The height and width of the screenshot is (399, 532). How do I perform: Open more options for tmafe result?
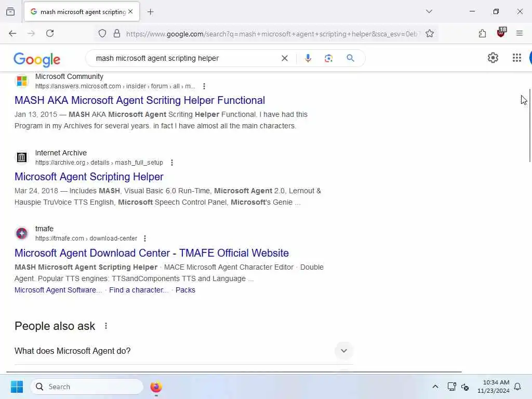pyautogui.click(x=145, y=238)
